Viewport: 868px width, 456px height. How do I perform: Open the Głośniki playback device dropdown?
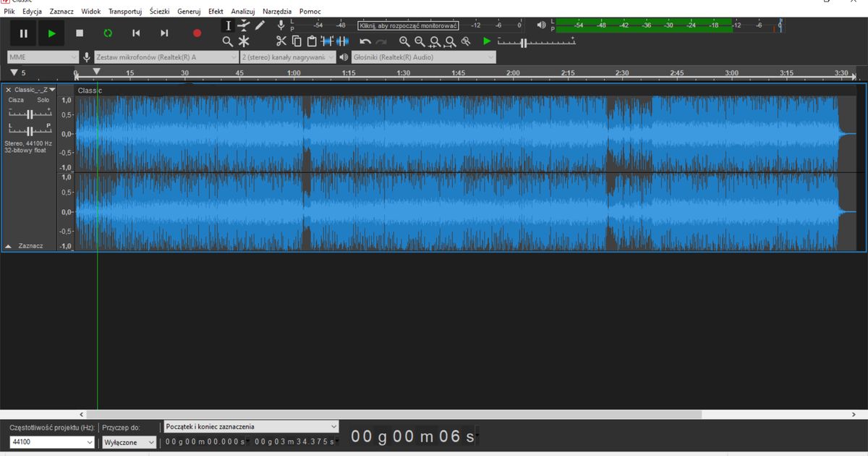(x=423, y=57)
